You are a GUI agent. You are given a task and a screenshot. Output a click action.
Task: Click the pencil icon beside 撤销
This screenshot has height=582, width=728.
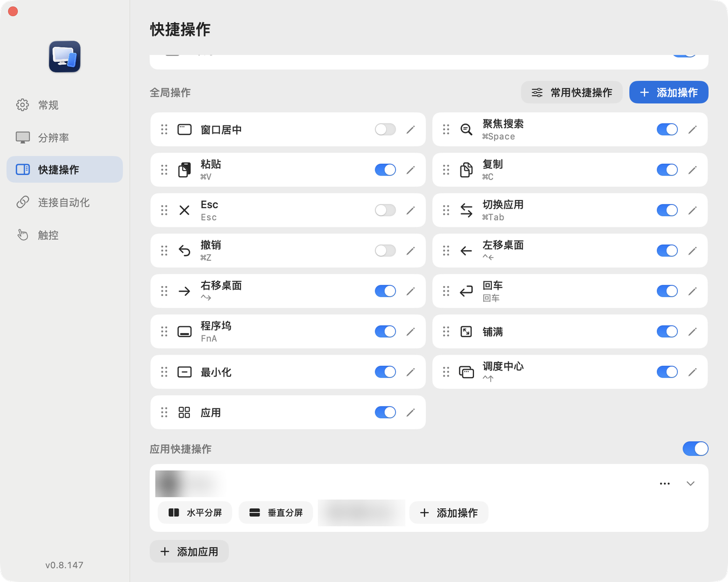coord(410,251)
